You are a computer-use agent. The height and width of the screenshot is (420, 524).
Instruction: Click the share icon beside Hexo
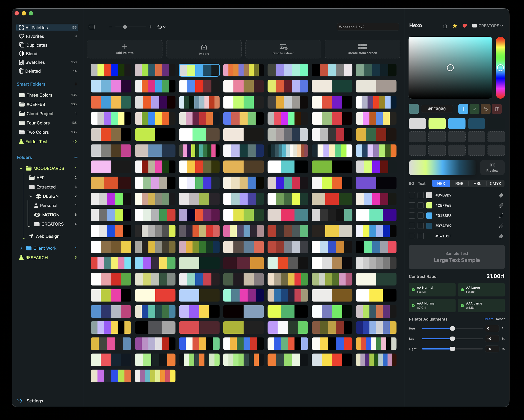point(445,26)
